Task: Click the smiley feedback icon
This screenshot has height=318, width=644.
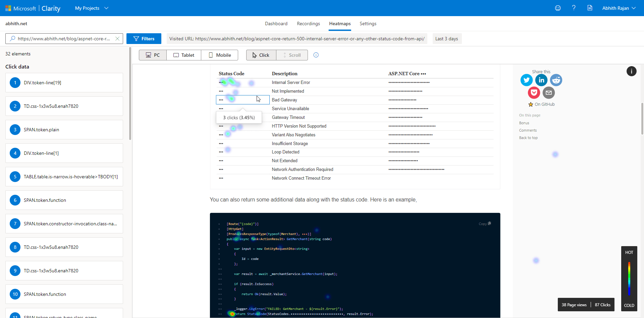Action: (x=558, y=8)
